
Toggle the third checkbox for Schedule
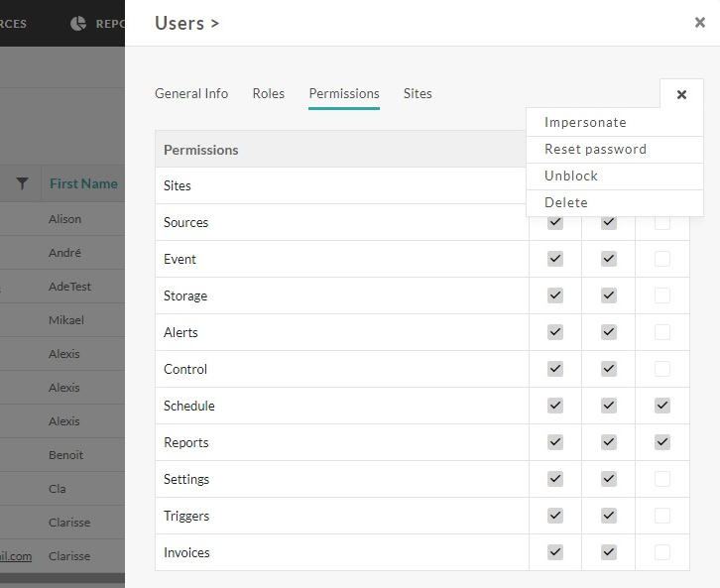tap(662, 406)
